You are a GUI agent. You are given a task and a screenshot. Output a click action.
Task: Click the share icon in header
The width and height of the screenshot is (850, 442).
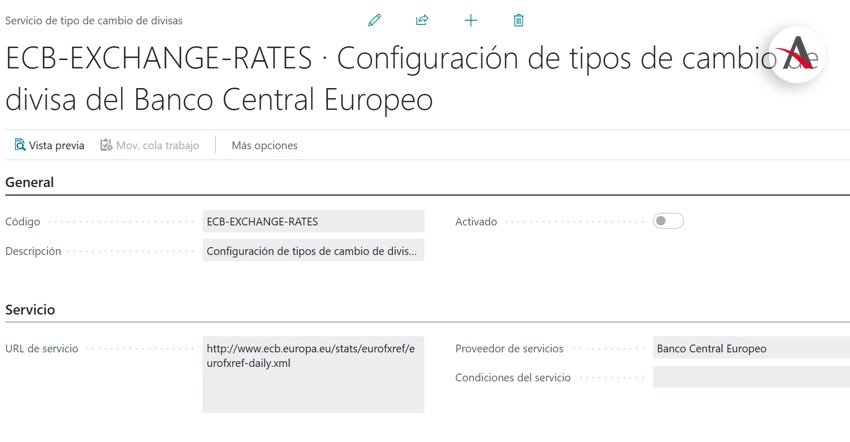tap(422, 21)
